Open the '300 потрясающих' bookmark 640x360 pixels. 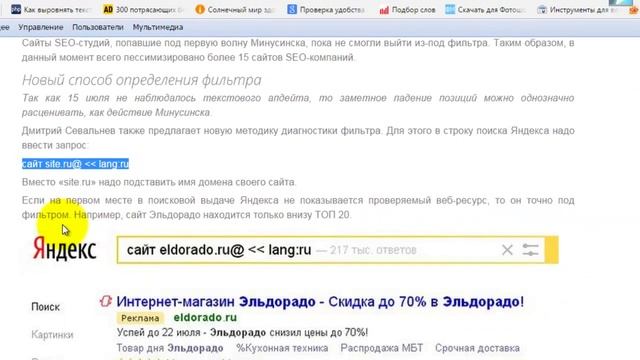tap(144, 9)
